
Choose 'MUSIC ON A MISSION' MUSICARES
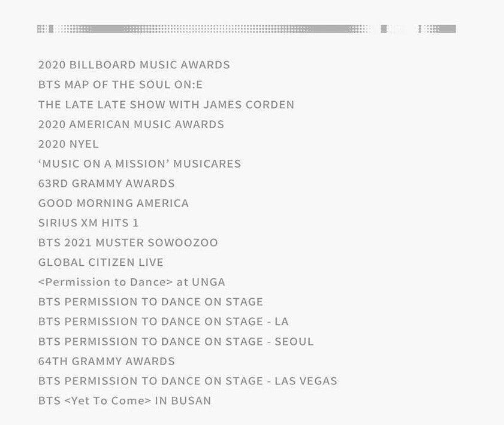tap(140, 163)
